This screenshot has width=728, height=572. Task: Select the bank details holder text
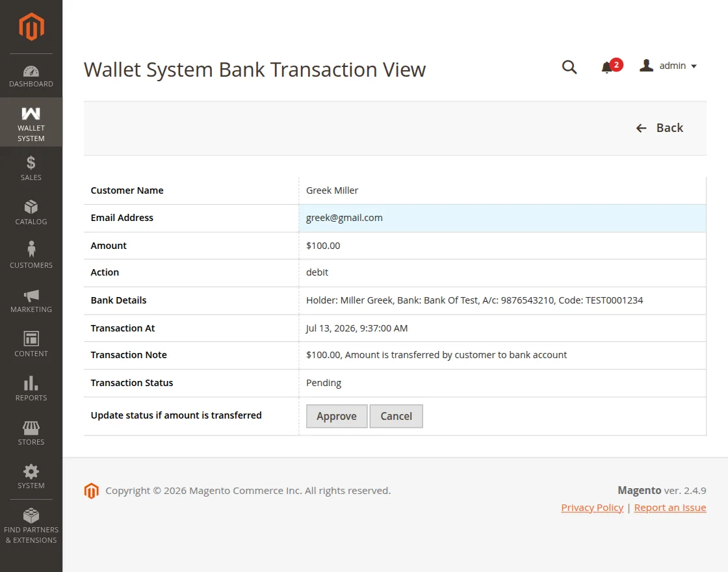pos(474,300)
